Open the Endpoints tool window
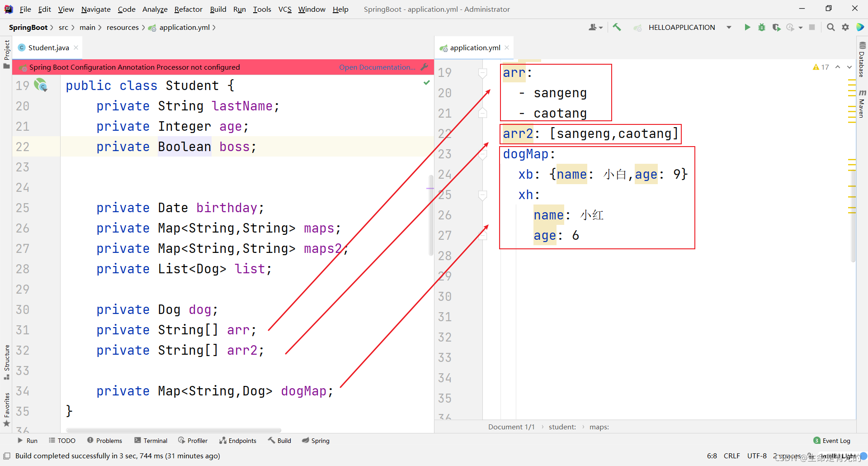The image size is (868, 466). click(238, 441)
